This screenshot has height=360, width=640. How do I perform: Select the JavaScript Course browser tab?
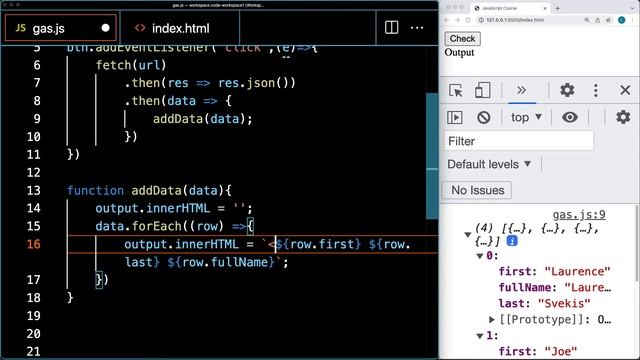tap(510, 8)
